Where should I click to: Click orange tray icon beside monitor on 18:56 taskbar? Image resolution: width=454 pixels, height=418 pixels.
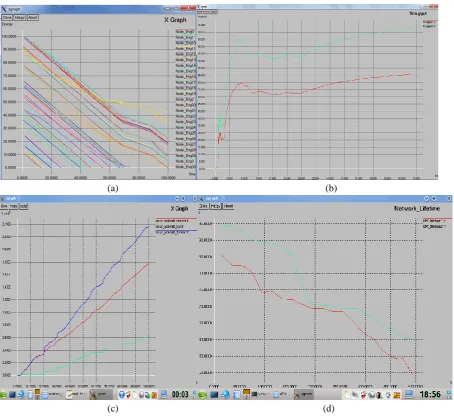(x=397, y=395)
